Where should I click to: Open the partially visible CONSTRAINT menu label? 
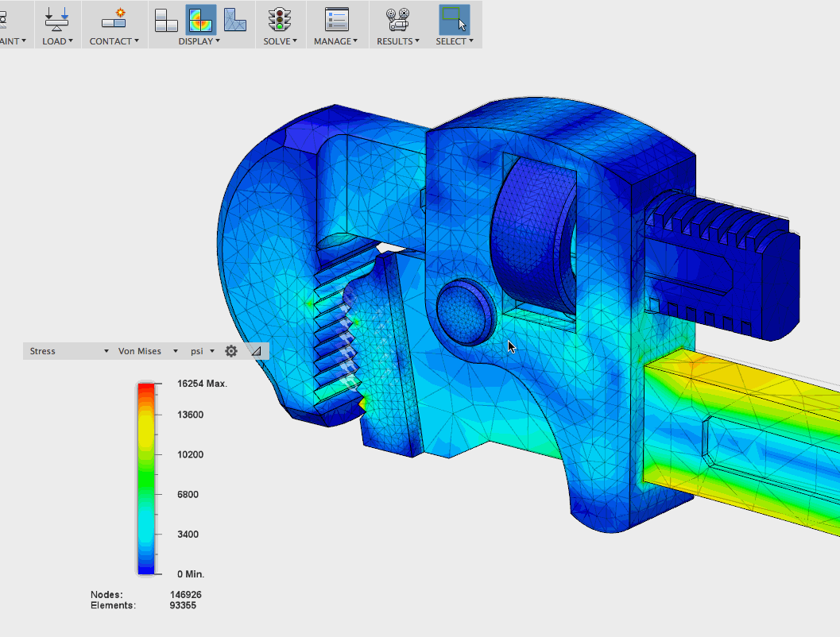point(12,41)
